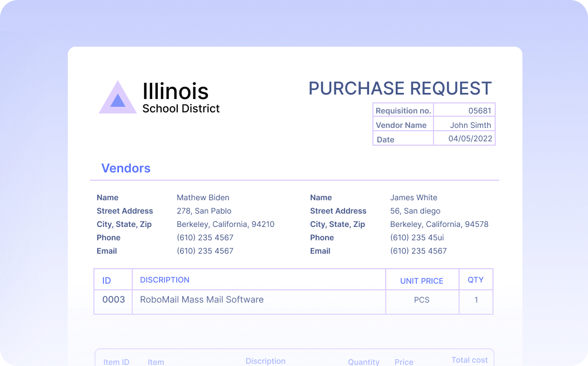Viewport: 588px width, 366px height.
Task: Click the DISCRIPTION column header
Action: [165, 280]
